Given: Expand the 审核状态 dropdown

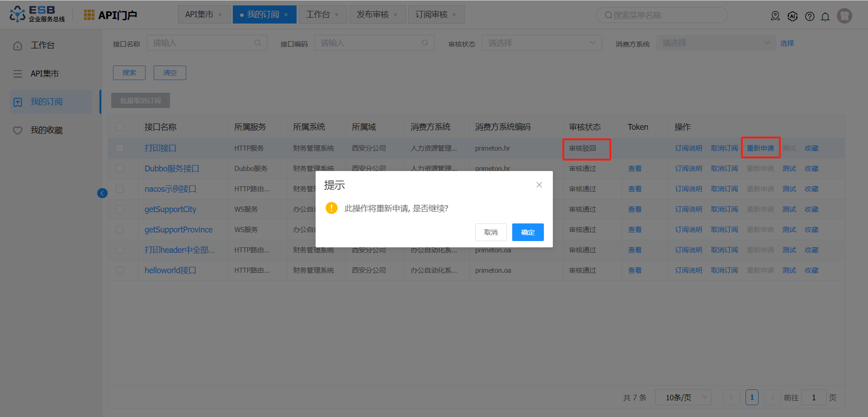Looking at the screenshot, I should pos(542,43).
